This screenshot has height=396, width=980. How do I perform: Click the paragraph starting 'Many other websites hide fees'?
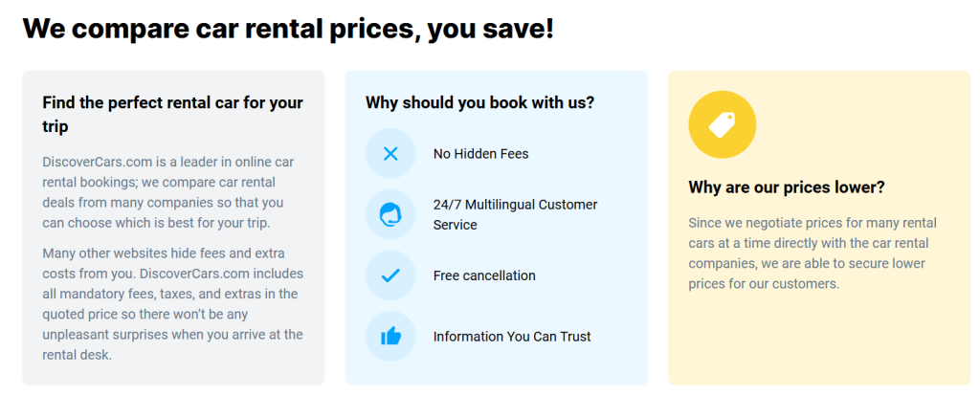[x=172, y=303]
